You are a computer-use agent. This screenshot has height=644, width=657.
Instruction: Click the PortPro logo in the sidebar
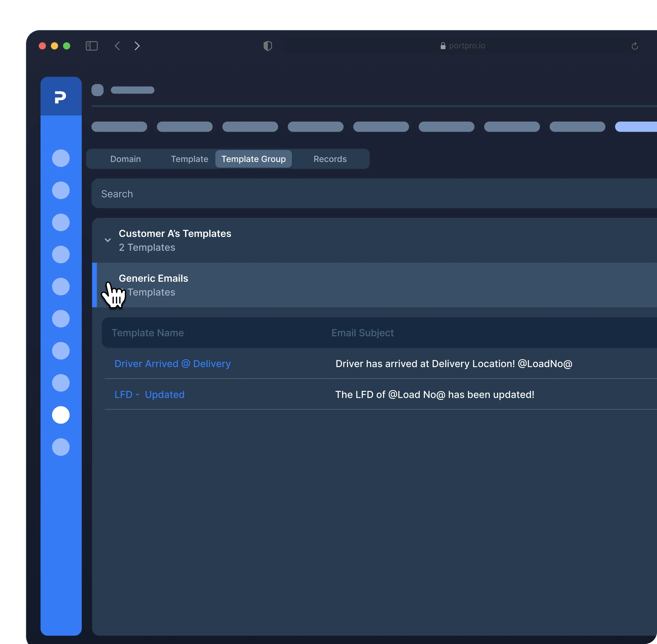tap(61, 97)
